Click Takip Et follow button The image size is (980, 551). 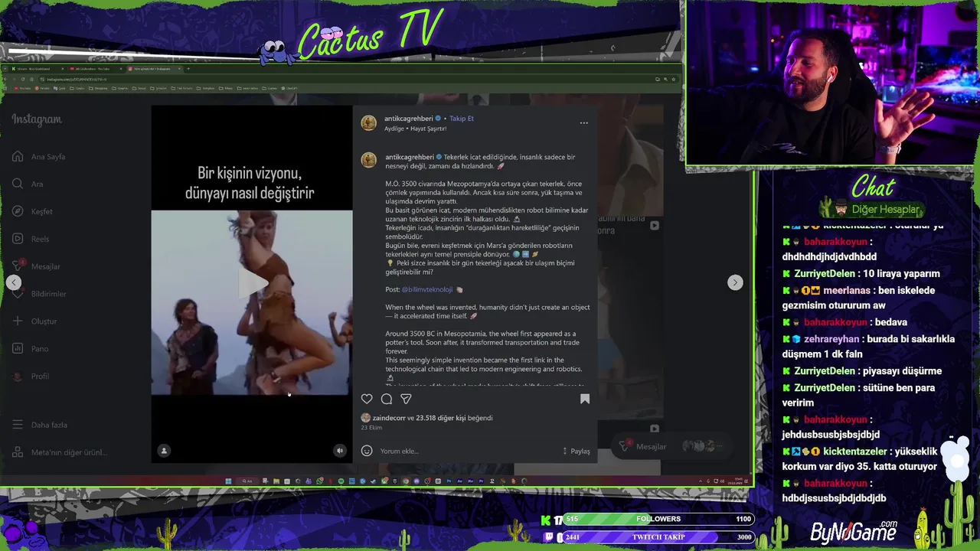tap(462, 119)
